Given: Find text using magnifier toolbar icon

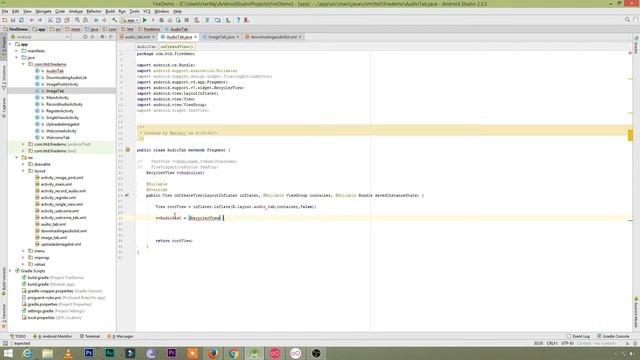Looking at the screenshot, I should (77, 20).
